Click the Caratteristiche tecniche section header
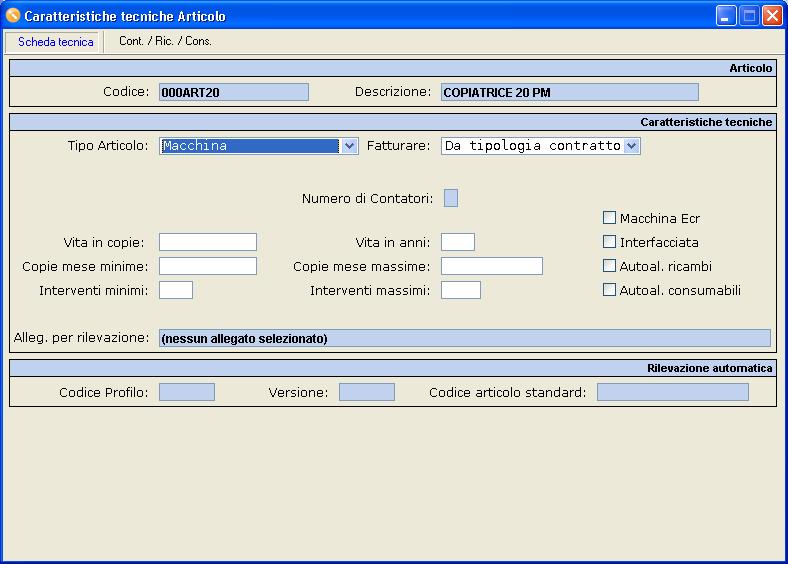 (x=393, y=122)
